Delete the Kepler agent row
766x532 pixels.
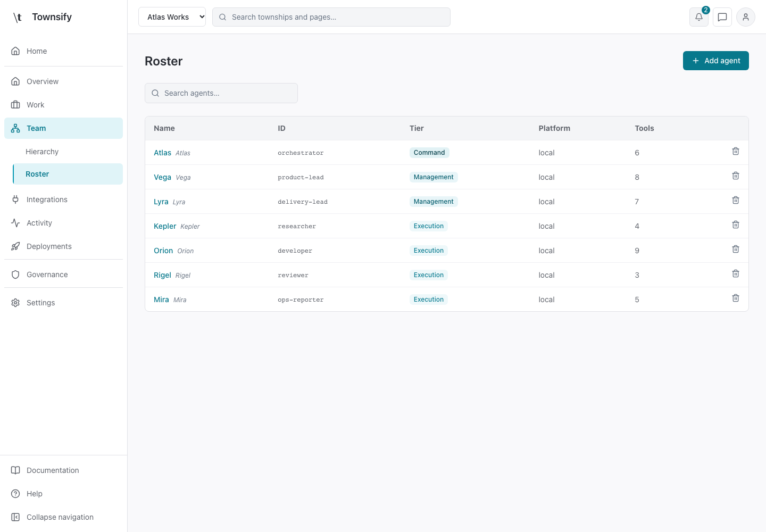tap(736, 225)
